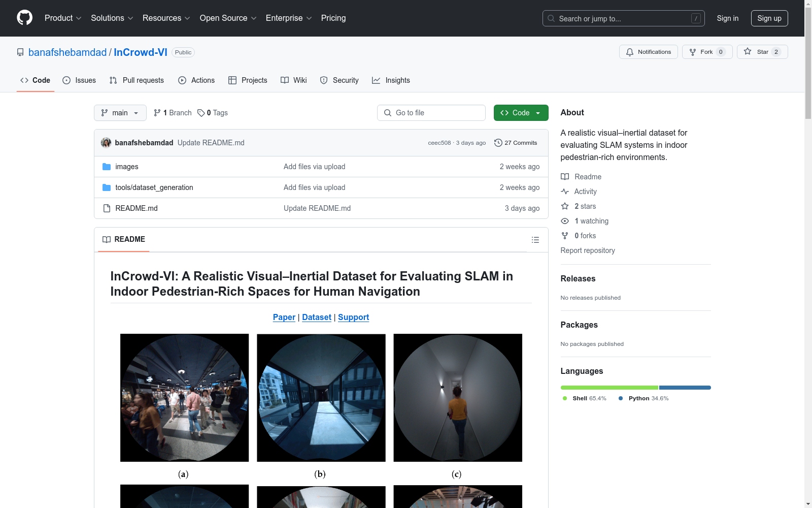The width and height of the screenshot is (812, 508).
Task: Open the Security tab
Action: (340, 80)
